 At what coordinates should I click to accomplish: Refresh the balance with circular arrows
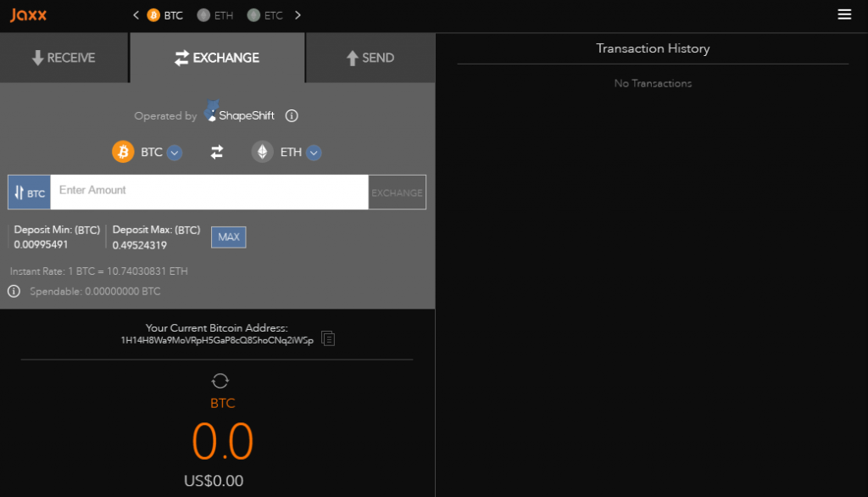(220, 381)
